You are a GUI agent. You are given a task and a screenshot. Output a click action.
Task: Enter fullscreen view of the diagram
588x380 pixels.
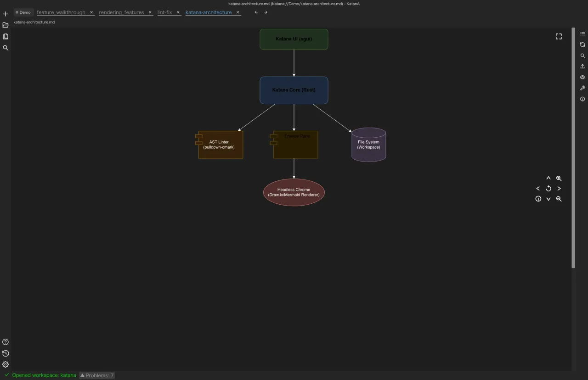click(x=559, y=36)
